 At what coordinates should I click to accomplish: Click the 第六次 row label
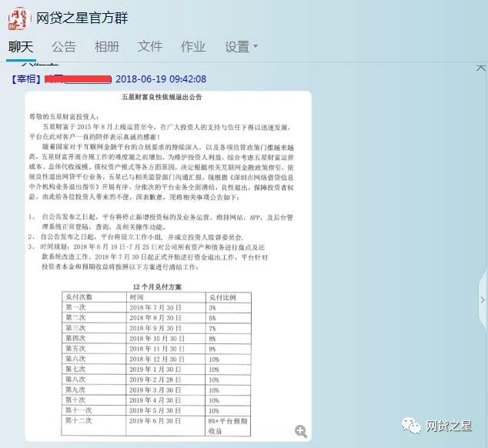(75, 359)
